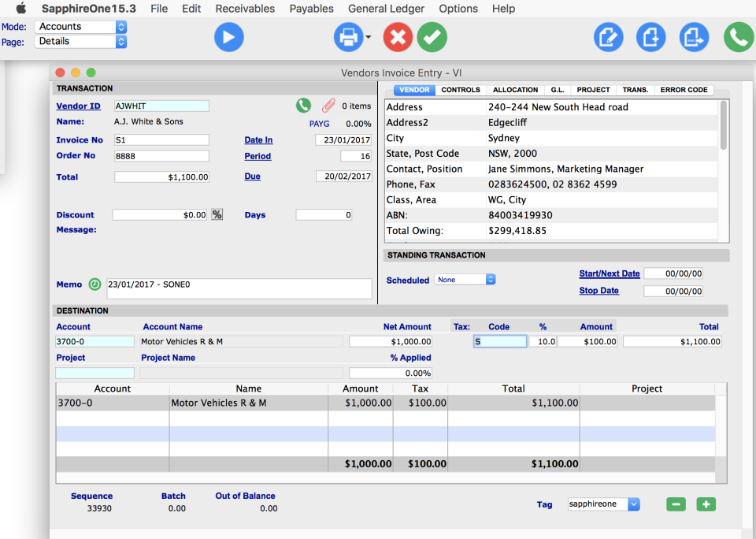Click the green plus add line button
756x539 pixels.
[706, 504]
